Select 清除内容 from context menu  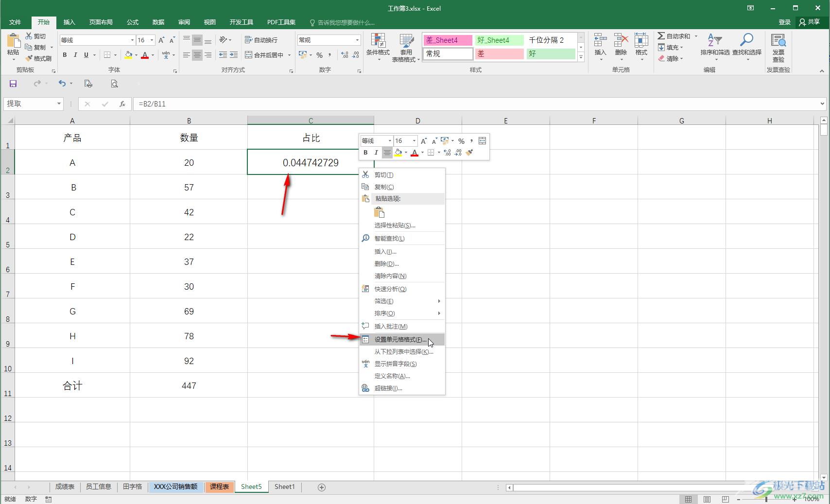[402, 276]
